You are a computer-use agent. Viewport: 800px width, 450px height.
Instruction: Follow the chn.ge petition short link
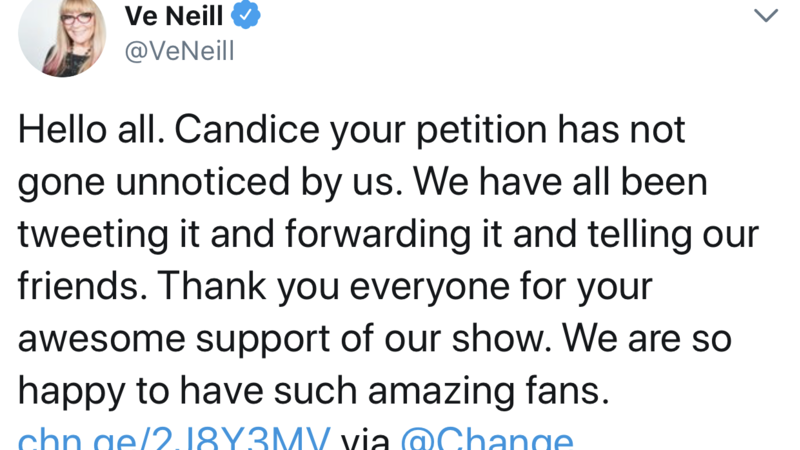174,440
